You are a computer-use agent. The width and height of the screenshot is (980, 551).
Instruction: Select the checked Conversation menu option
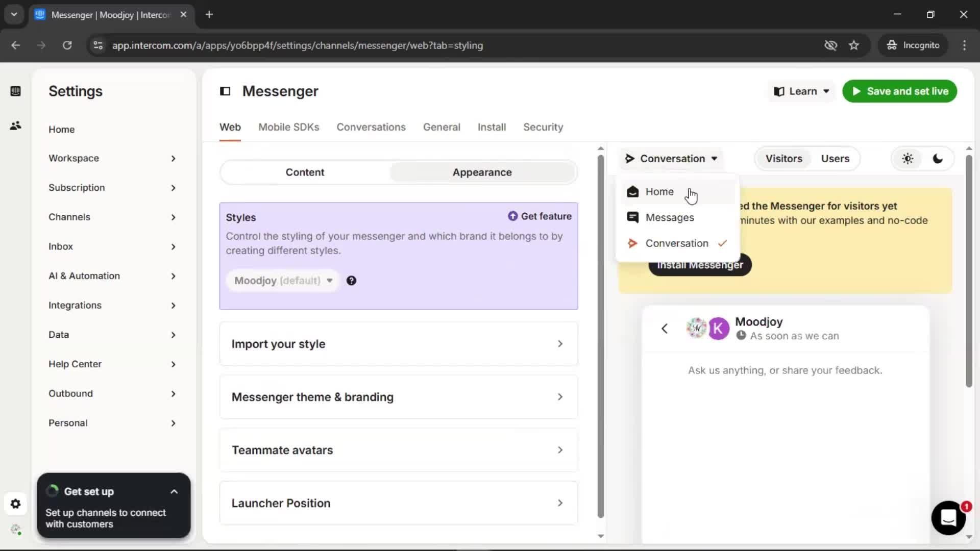point(678,243)
